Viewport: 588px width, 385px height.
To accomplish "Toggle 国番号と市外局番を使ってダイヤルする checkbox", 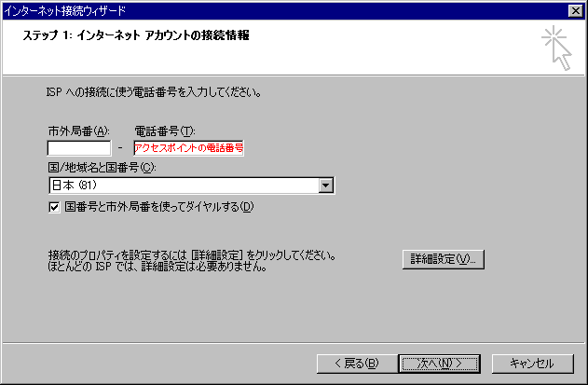I will point(54,207).
